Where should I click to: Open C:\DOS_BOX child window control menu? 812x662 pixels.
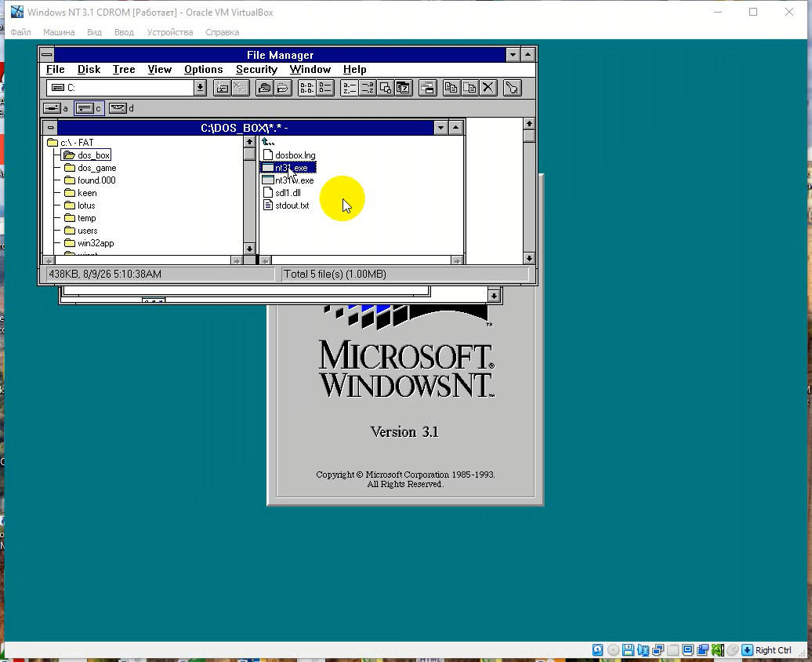click(50, 128)
